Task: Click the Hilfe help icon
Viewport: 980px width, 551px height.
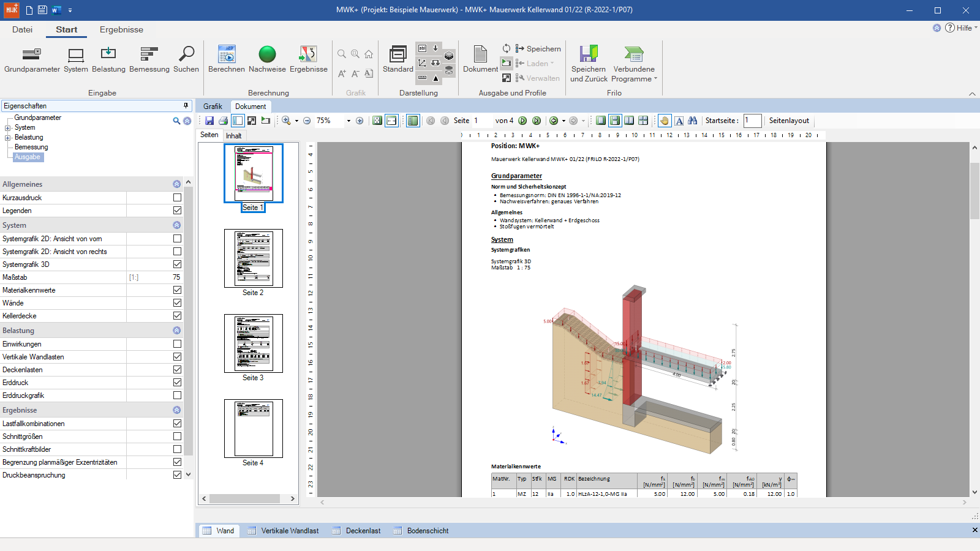Action: pos(950,28)
